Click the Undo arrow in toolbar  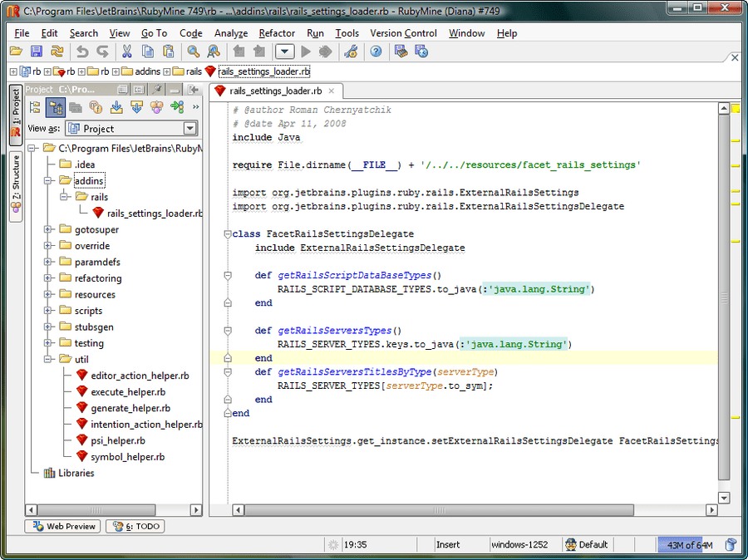82,52
